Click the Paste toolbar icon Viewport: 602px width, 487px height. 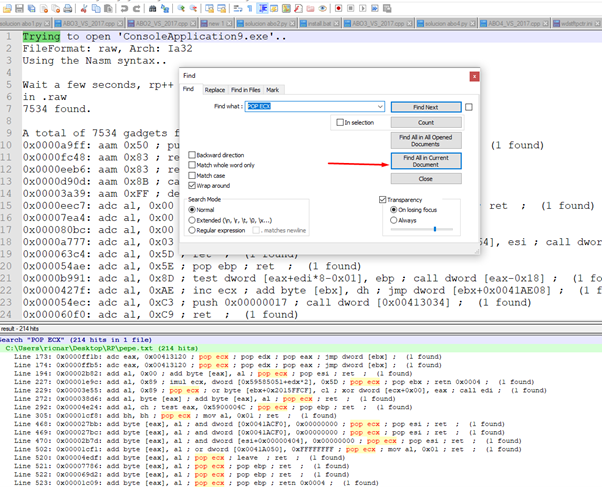click(108, 8)
